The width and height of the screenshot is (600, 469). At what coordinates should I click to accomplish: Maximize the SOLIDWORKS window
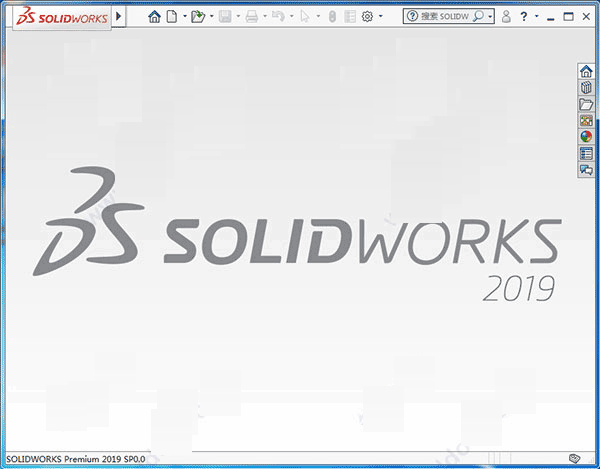click(569, 16)
